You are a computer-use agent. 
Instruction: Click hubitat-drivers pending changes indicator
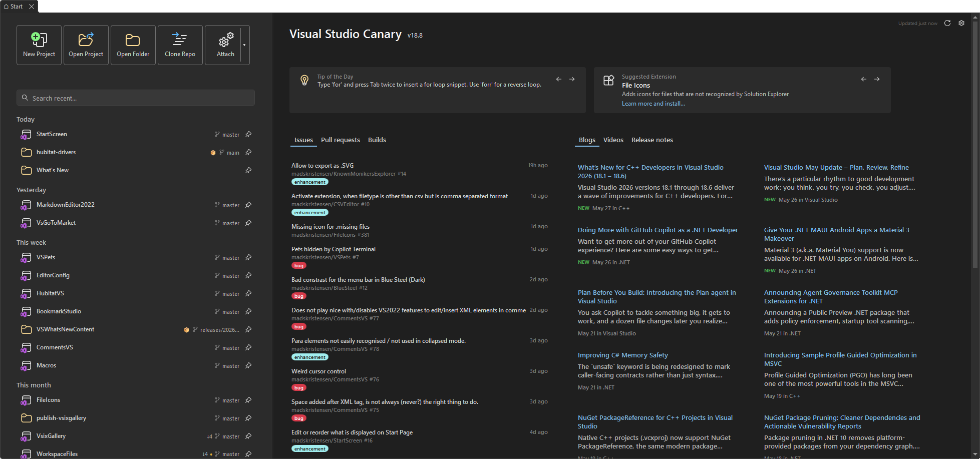click(x=213, y=153)
